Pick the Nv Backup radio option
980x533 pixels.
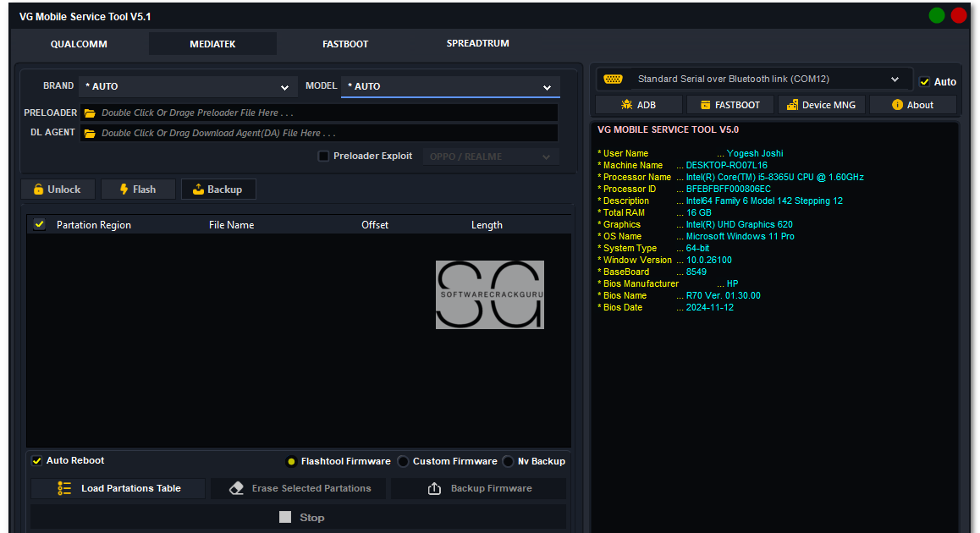[x=508, y=462]
